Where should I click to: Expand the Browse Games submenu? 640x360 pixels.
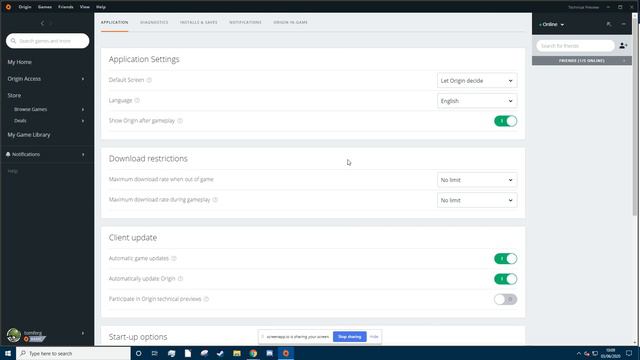[83, 109]
